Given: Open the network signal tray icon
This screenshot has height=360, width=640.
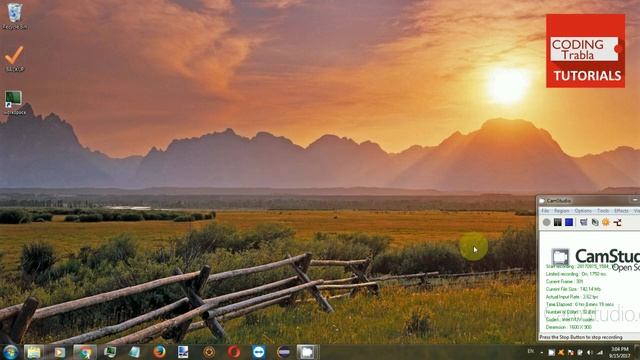Looking at the screenshot, I should tap(600, 352).
